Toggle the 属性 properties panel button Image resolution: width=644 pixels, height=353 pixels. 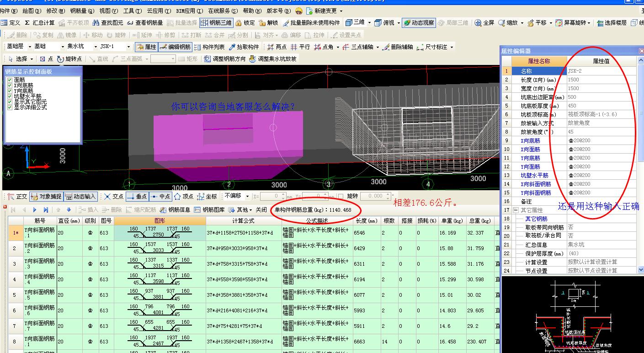(x=146, y=47)
